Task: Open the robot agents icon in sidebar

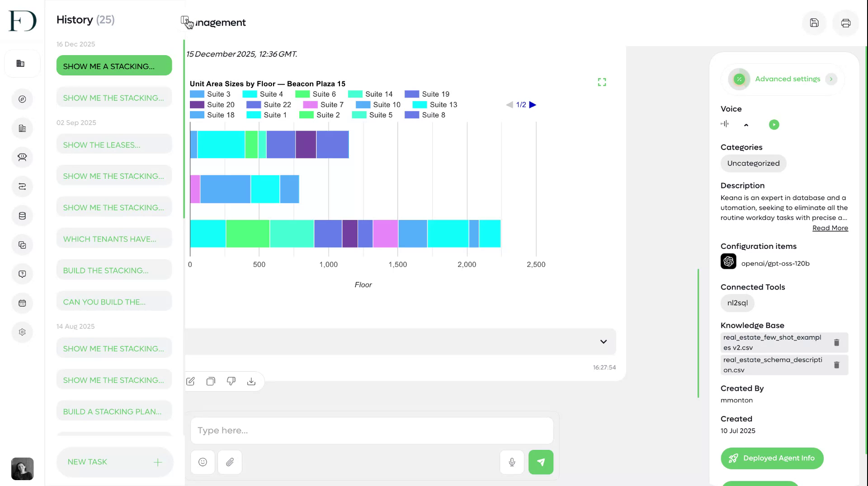Action: click(x=22, y=157)
